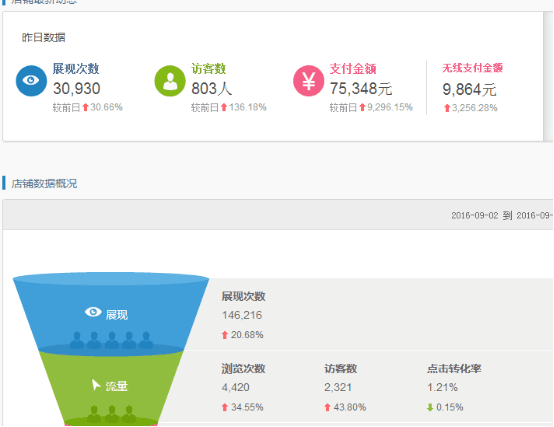
Task: Open the 访客数 heading in yesterday's data
Action: 208,69
